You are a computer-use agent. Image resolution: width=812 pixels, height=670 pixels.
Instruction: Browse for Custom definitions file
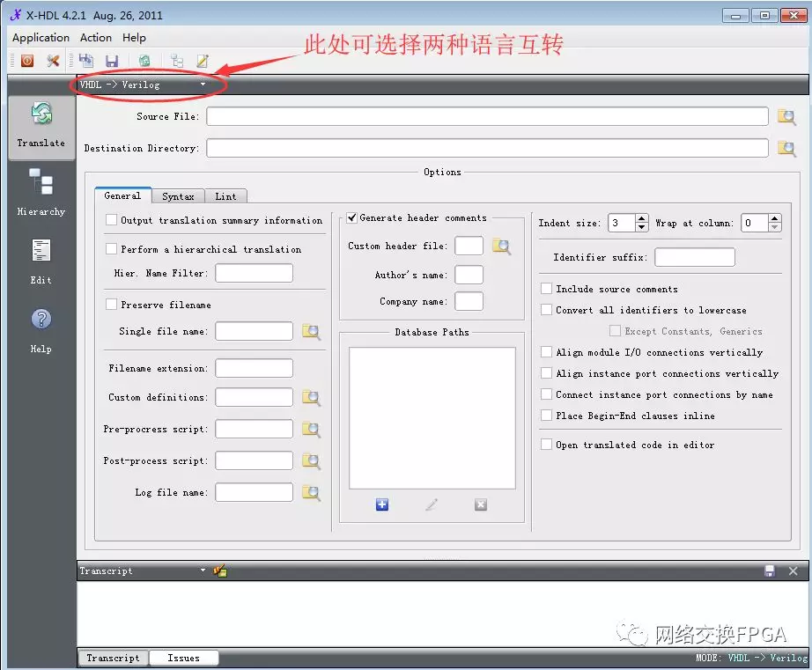click(x=311, y=398)
